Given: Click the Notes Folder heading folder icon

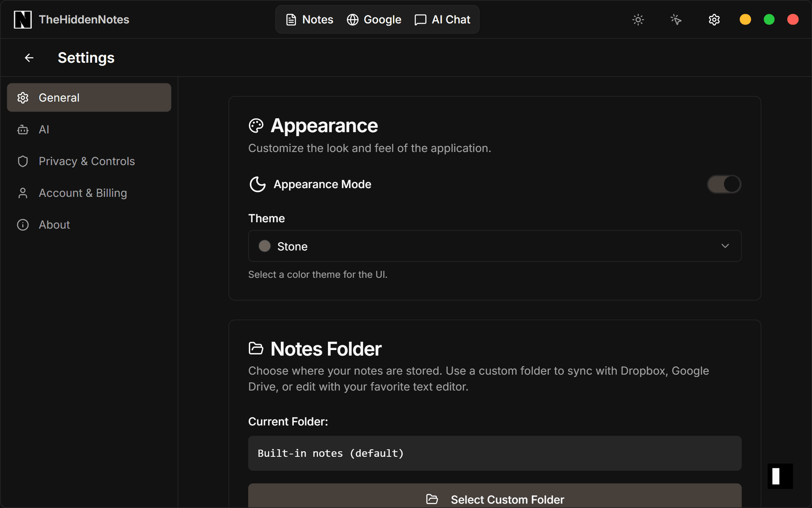Looking at the screenshot, I should pyautogui.click(x=256, y=348).
